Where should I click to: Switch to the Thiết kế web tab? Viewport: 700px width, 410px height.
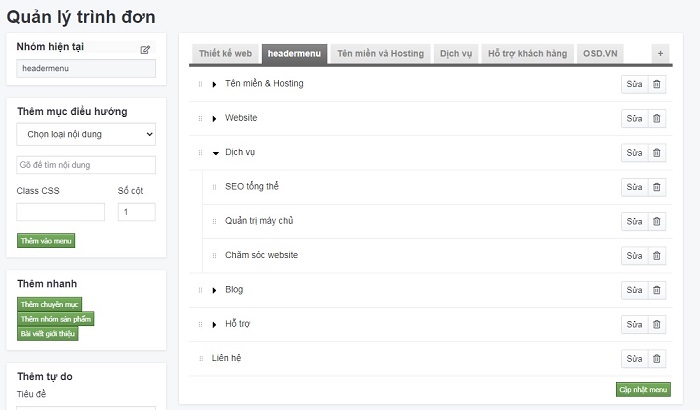[226, 53]
